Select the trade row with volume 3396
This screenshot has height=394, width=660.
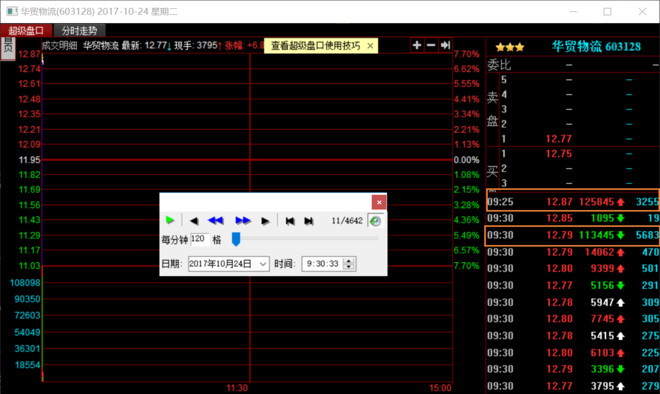click(x=573, y=369)
